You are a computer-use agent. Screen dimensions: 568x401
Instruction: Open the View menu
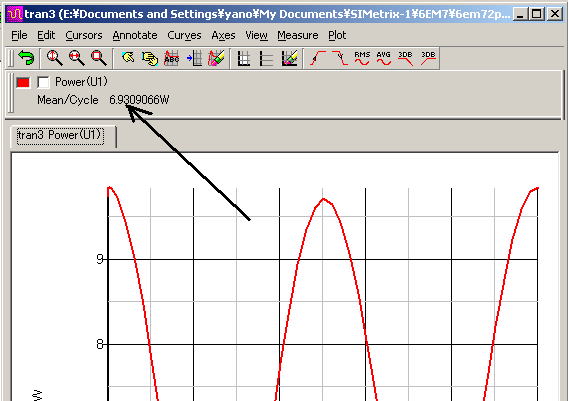click(256, 35)
